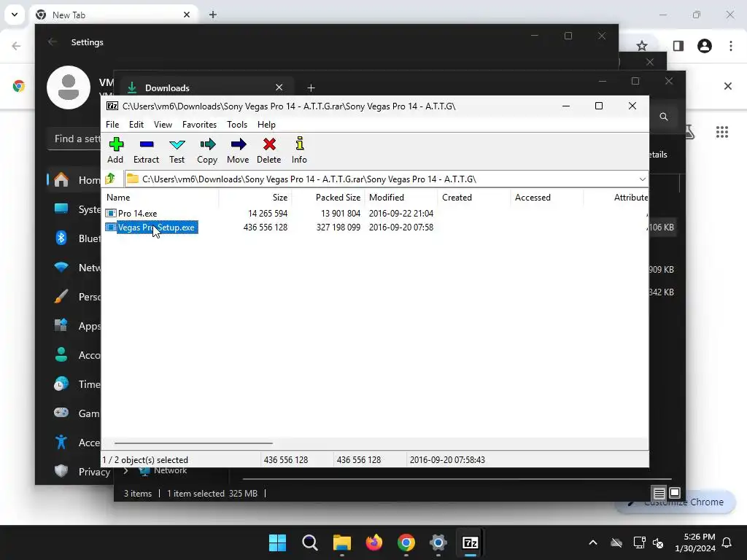747x560 pixels.
Task: Open the Info toolbar icon in 7-Zip
Action: point(299,150)
